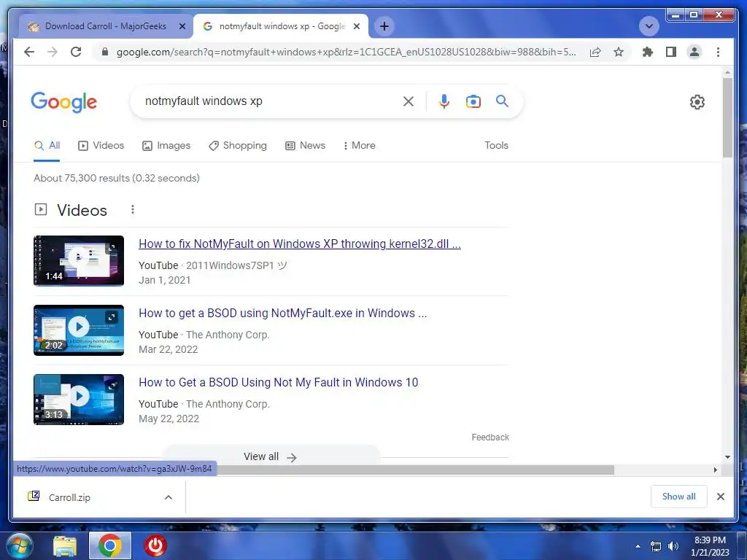This screenshot has height=560, width=747.
Task: Open Google quick settings gear
Action: (697, 102)
